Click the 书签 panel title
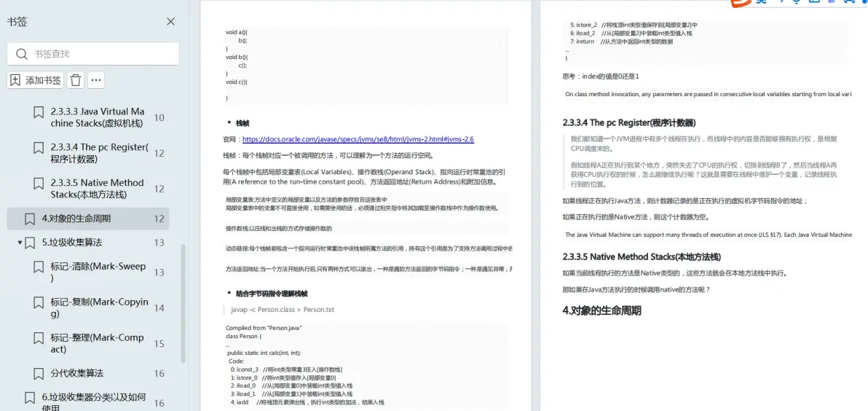The width and height of the screenshot is (868, 411). [17, 22]
